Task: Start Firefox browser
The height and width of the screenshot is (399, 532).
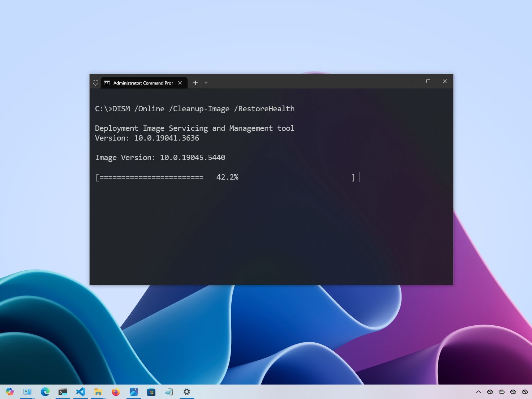Action: (x=115, y=392)
